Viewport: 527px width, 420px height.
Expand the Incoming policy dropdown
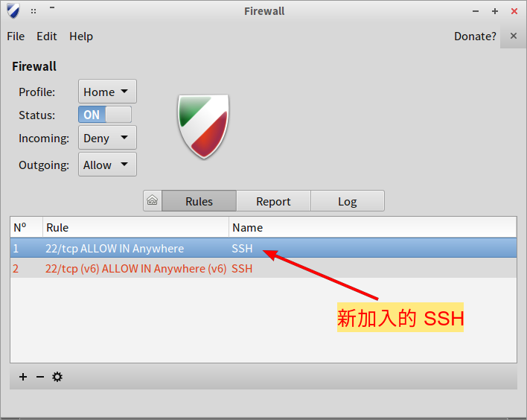(107, 138)
